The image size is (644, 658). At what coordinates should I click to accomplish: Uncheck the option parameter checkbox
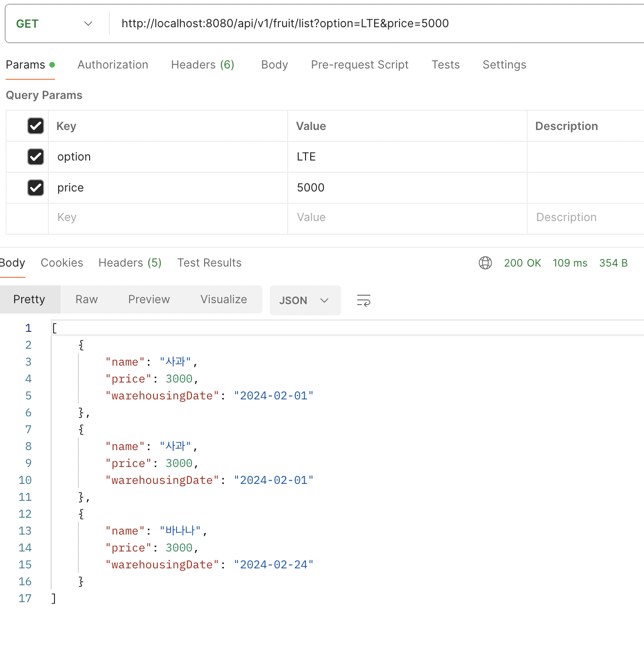[x=36, y=157]
